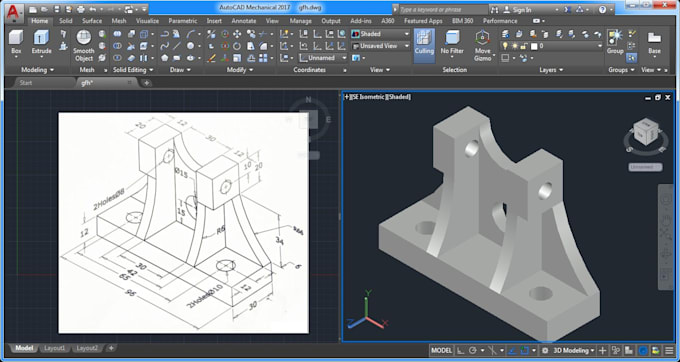Click the Smooth Object mesh tool

[84, 45]
